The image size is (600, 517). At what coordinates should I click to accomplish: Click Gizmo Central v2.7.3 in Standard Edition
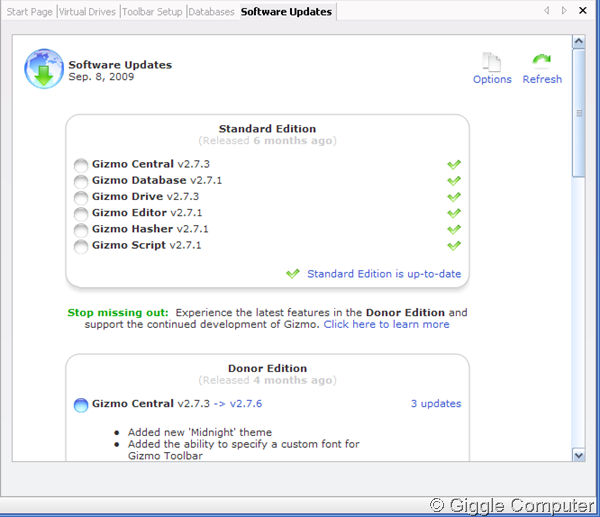(x=151, y=164)
